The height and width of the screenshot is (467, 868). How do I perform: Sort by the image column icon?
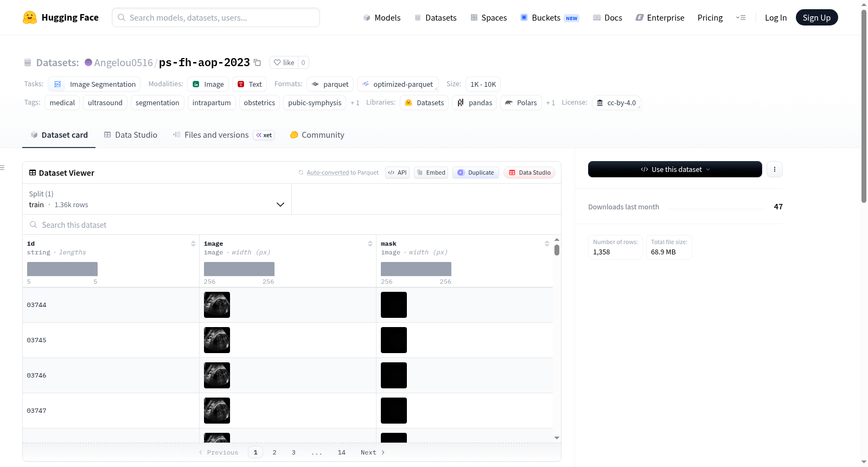370,244
